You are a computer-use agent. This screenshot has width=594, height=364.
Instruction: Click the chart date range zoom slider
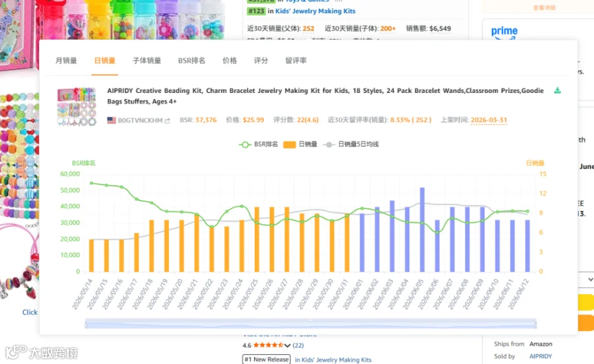coord(311,324)
